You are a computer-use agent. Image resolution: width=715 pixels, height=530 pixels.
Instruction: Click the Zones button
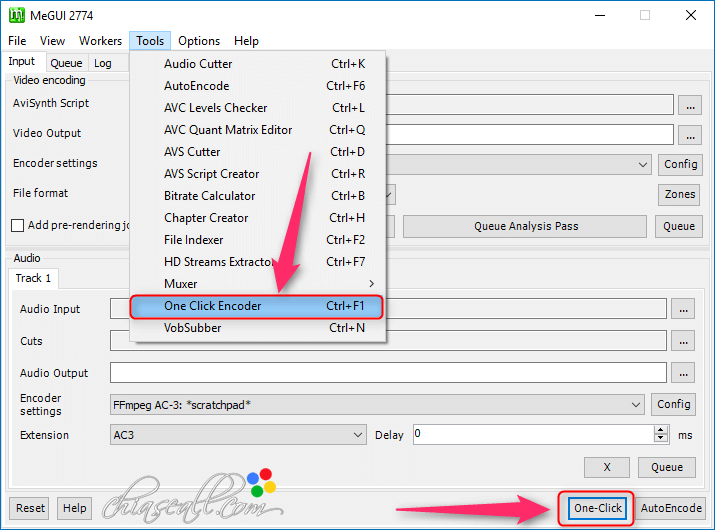(679, 194)
